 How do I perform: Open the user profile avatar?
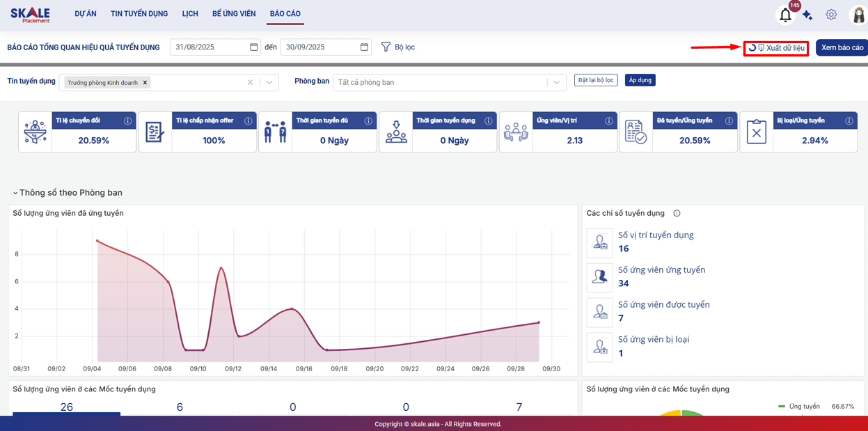[x=858, y=15]
